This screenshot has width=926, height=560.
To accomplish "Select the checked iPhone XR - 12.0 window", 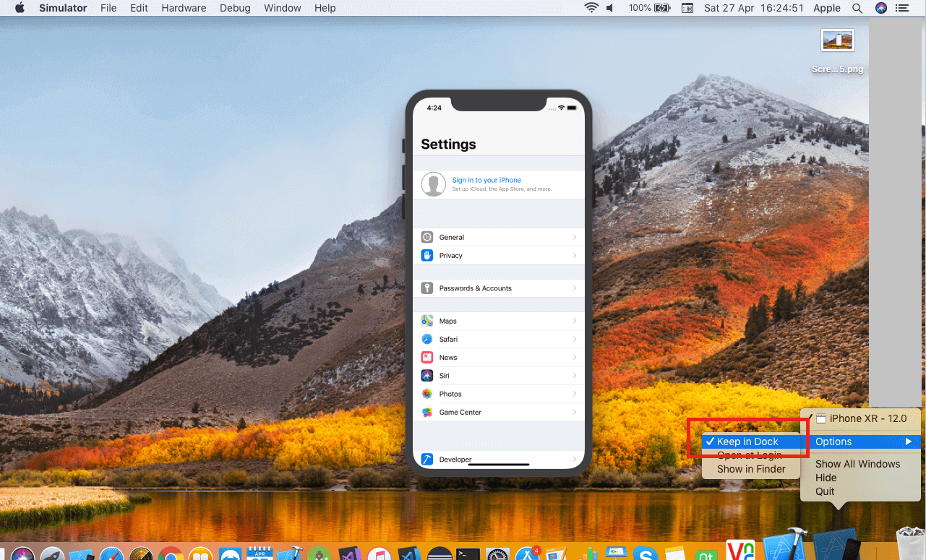I will point(861,418).
